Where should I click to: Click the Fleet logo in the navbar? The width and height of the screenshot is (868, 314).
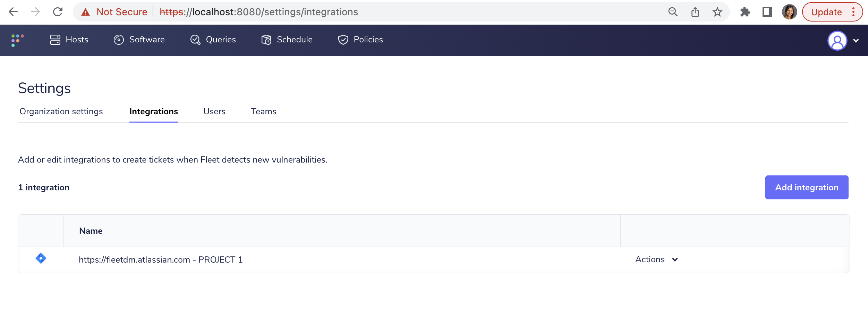(18, 40)
